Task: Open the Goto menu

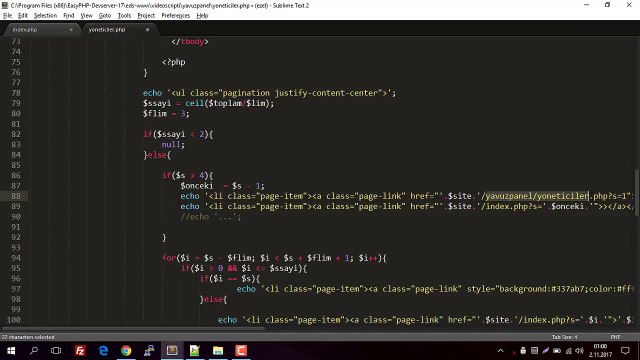Action: (105, 16)
